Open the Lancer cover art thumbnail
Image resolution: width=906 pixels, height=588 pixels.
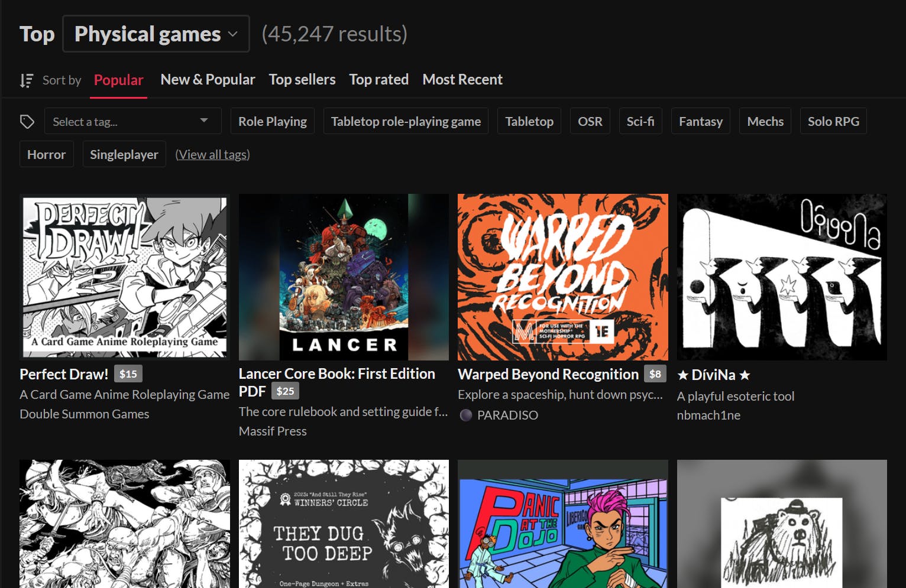pos(344,277)
